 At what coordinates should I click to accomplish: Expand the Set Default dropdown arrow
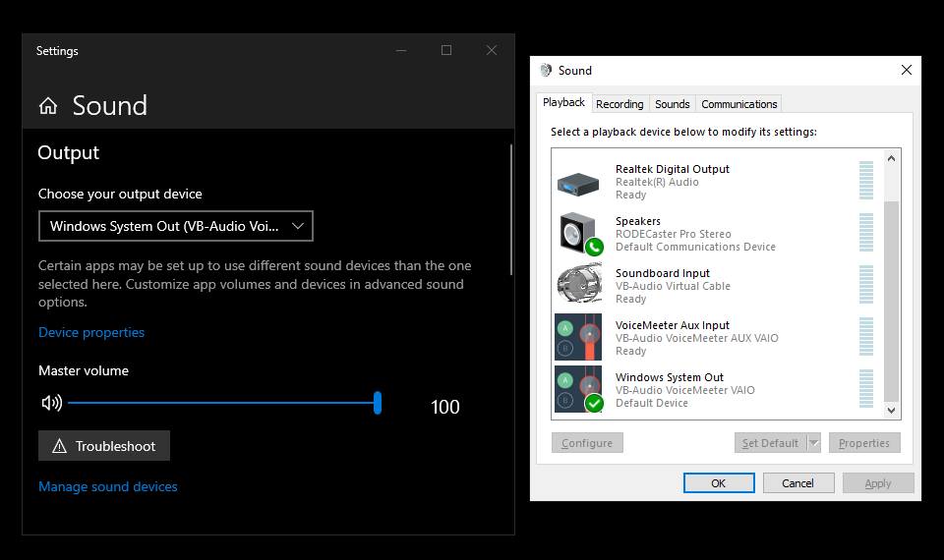(813, 443)
